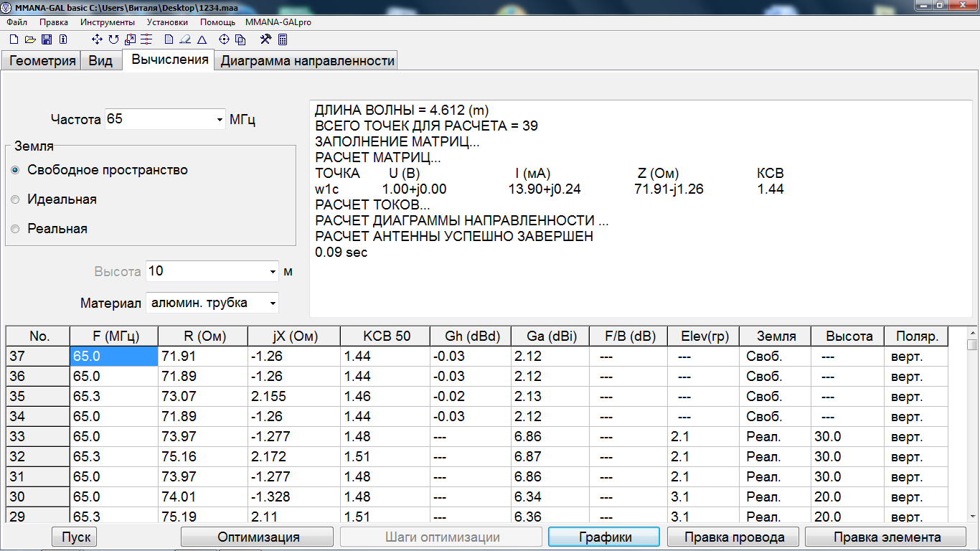Click the Земля column header
The width and height of the screenshot is (980, 551).
(774, 336)
